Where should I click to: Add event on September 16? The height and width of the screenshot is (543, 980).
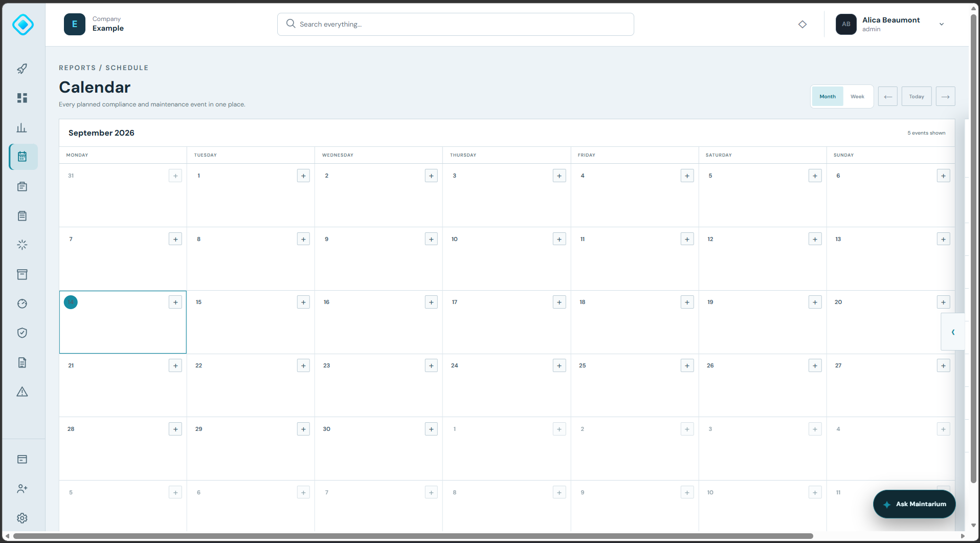click(x=431, y=302)
